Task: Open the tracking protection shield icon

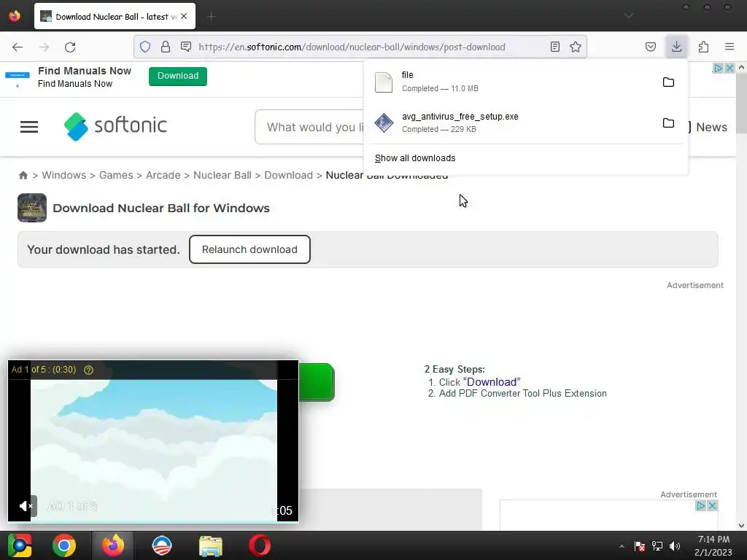Action: (145, 47)
